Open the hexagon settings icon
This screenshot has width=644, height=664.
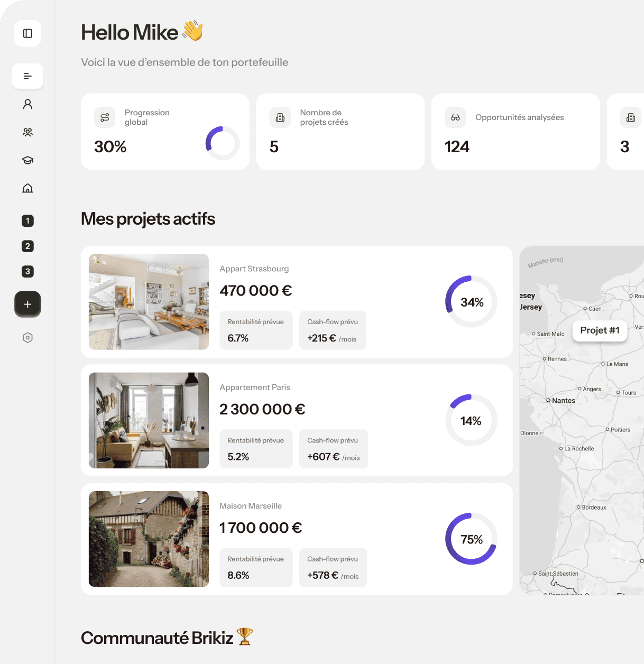27,337
